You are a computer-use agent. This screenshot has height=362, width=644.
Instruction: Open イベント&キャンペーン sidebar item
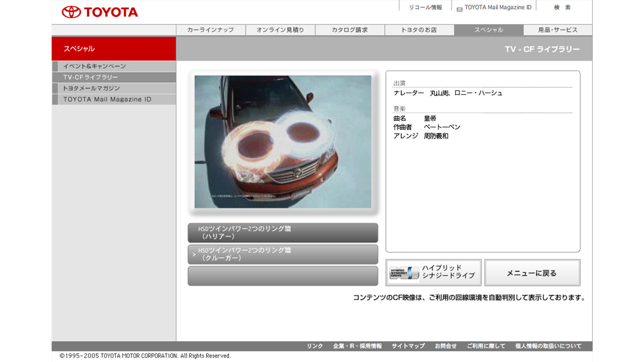pos(114,66)
